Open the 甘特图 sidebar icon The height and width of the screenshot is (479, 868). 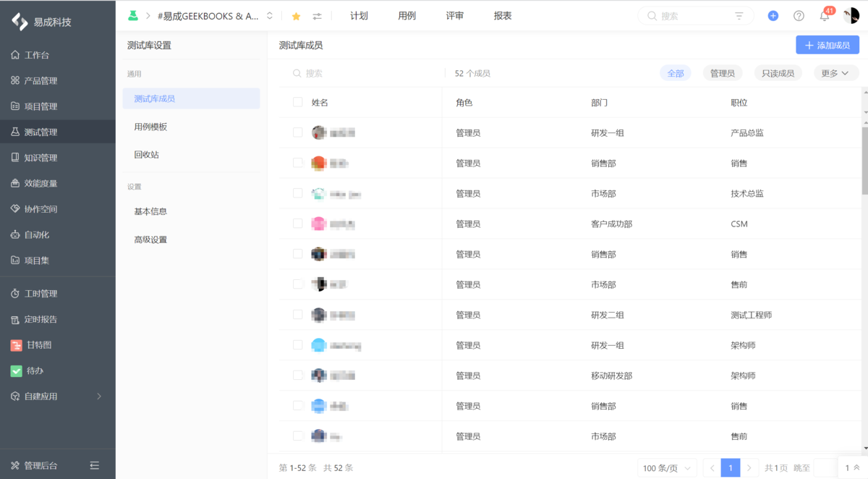click(16, 345)
